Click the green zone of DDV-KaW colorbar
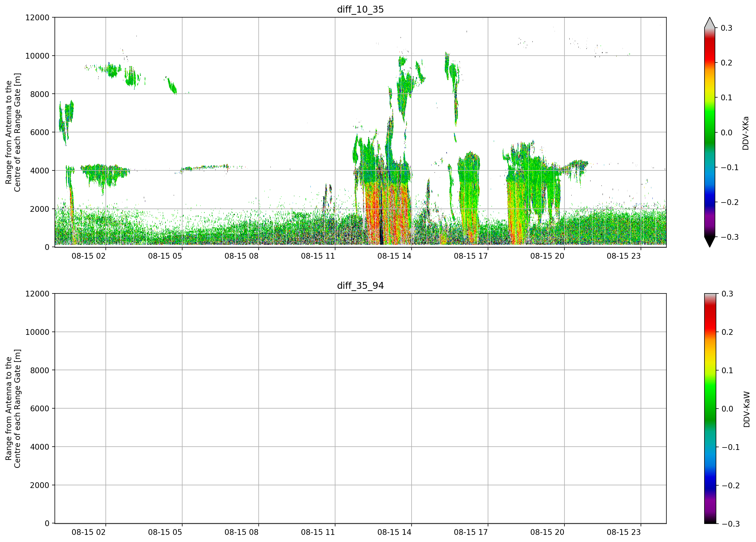The image size is (756, 542). click(x=710, y=402)
